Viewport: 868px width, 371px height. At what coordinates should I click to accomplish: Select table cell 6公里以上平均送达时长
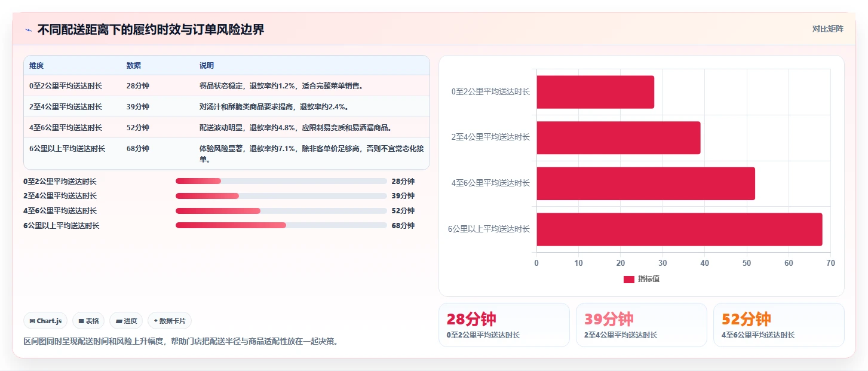click(x=68, y=149)
